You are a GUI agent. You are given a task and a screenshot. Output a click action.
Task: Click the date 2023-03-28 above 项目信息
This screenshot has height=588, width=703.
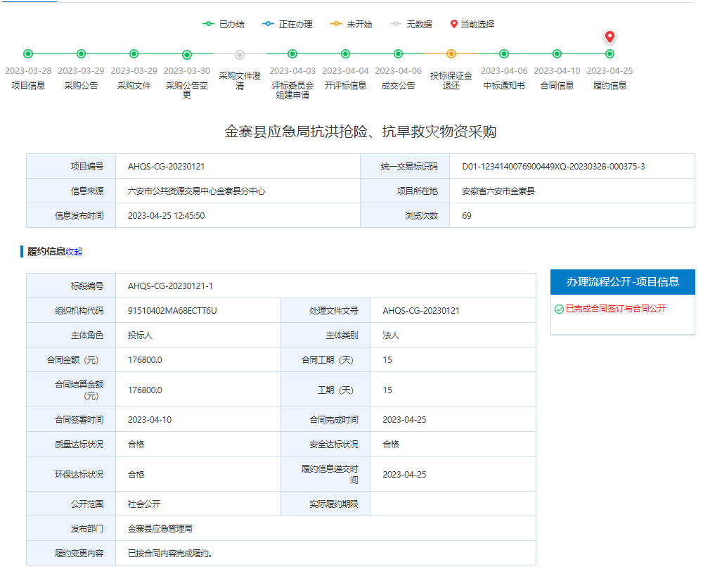click(28, 71)
